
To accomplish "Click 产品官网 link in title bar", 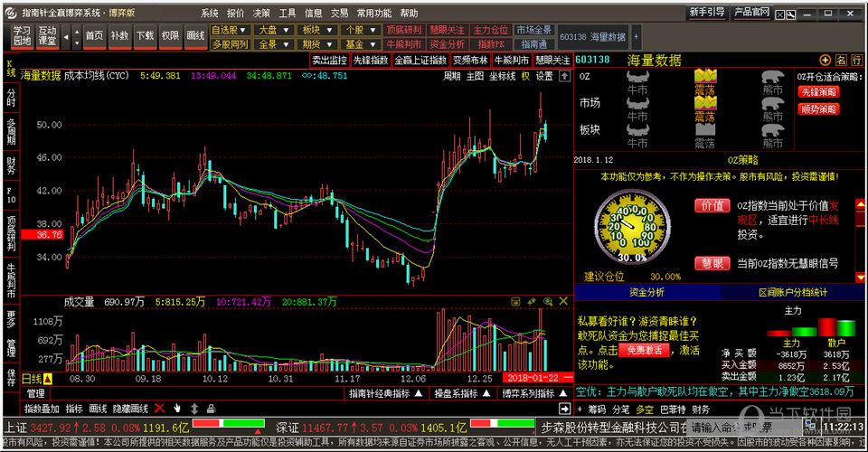I will click(751, 12).
